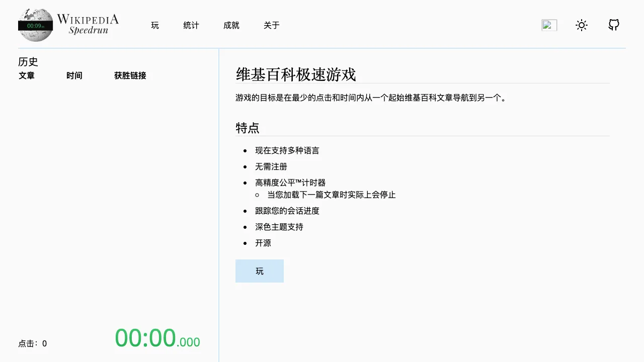Click the Wikipedia Speedrun title text
644x362 pixels.
pos(88,24)
